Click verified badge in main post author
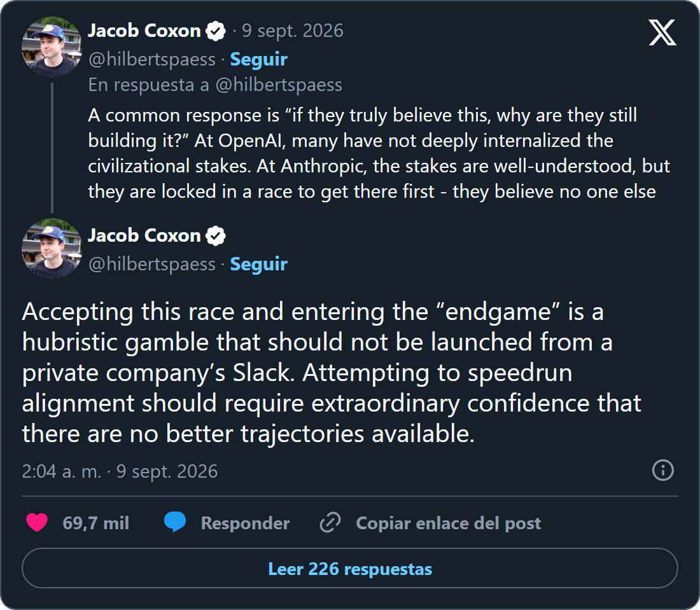 point(216,236)
